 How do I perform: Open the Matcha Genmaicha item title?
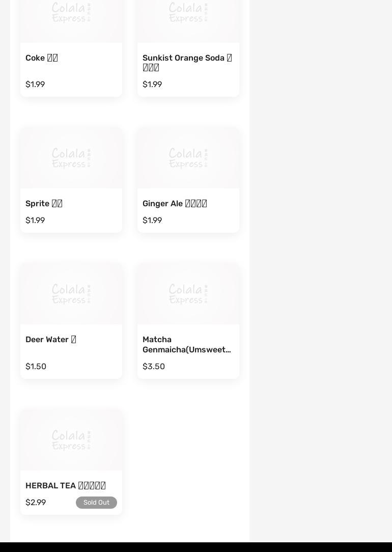(x=186, y=345)
